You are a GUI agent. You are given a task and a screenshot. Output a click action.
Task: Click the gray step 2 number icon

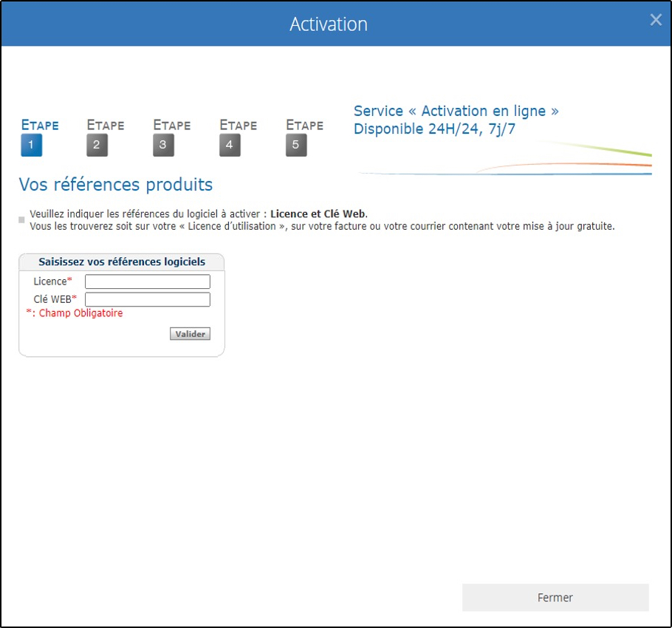(97, 146)
